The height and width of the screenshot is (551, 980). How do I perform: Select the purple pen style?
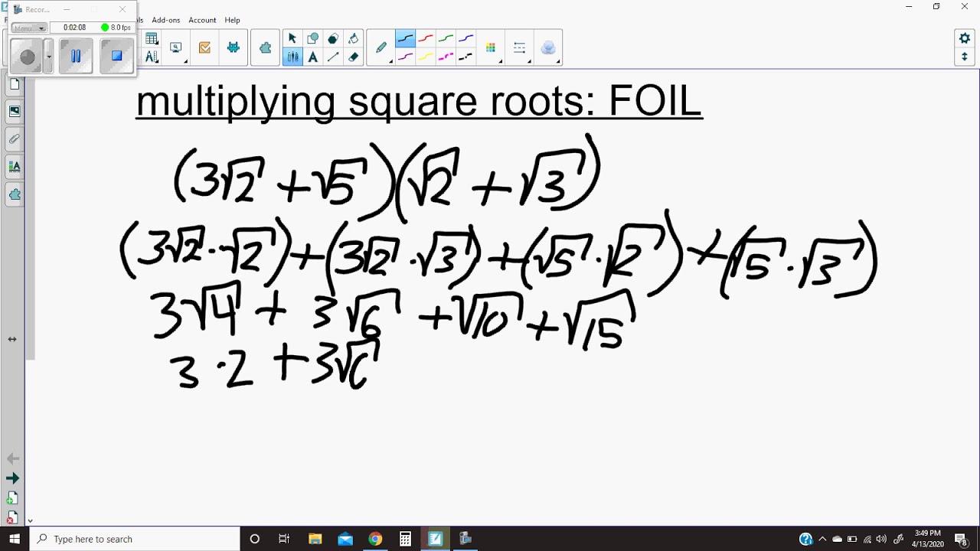[x=405, y=57]
